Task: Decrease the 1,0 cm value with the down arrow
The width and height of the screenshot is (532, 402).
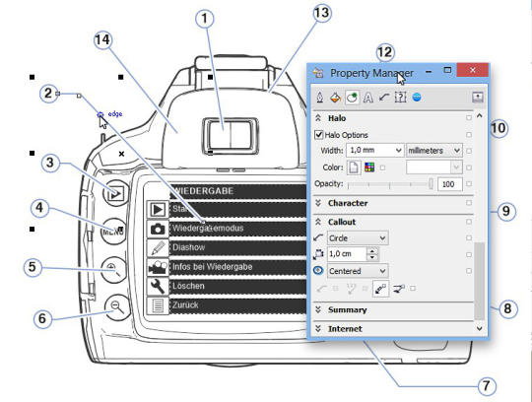Action: tap(372, 257)
